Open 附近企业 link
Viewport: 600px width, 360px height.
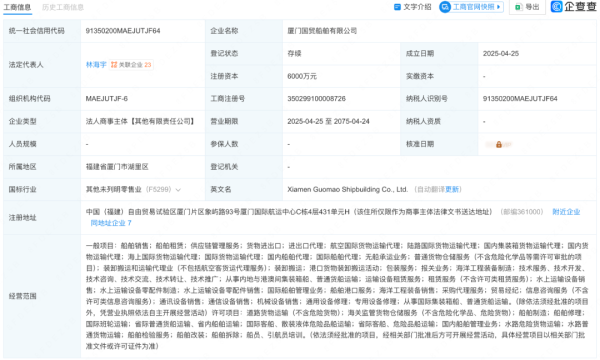point(566,212)
